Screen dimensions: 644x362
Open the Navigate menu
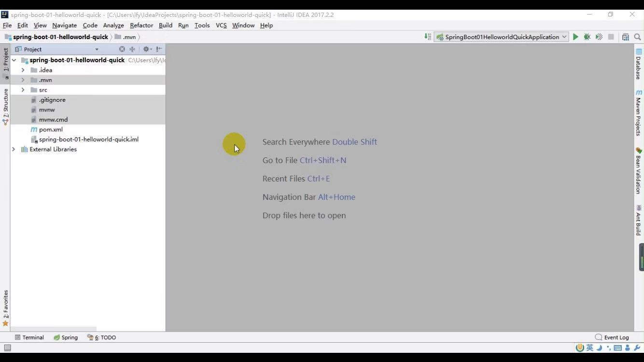click(x=65, y=25)
